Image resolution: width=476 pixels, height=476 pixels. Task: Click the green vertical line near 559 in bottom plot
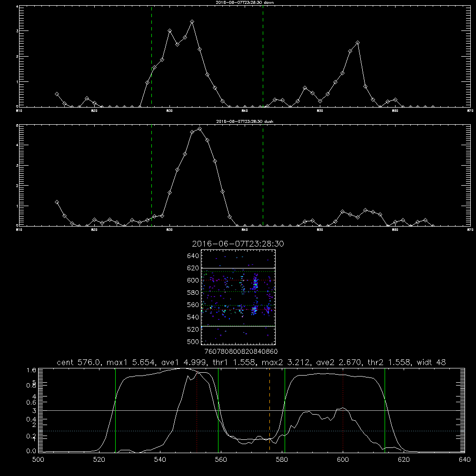[x=218, y=410]
